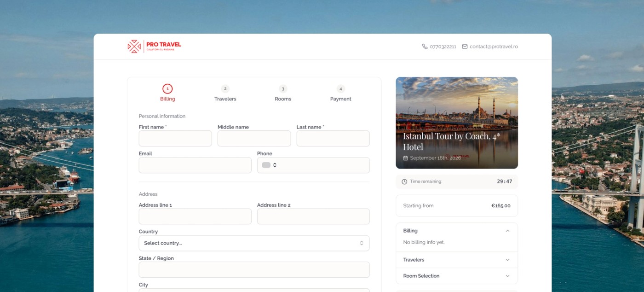The height and width of the screenshot is (292, 644).
Task: Expand the Room Selection summary section
Action: point(456,276)
